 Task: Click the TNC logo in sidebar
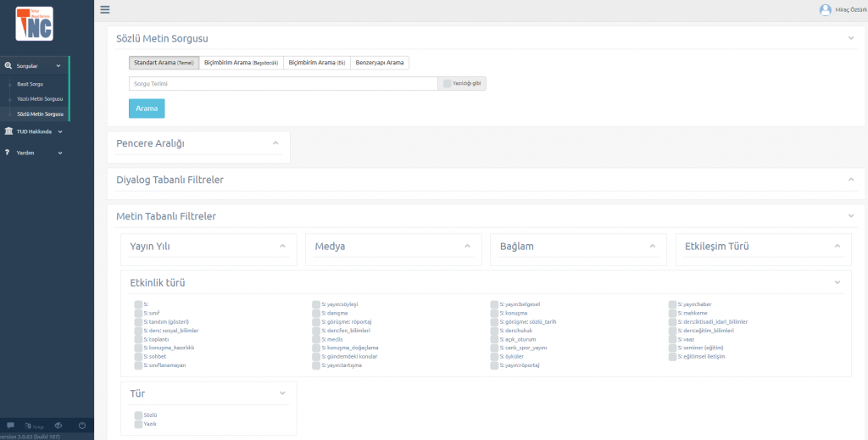tap(34, 23)
